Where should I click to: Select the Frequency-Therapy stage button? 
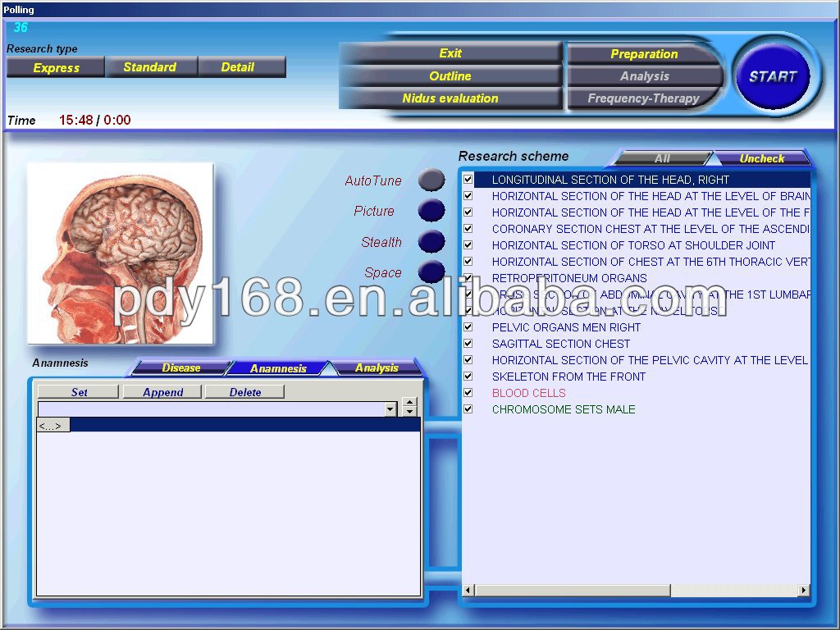tap(644, 98)
